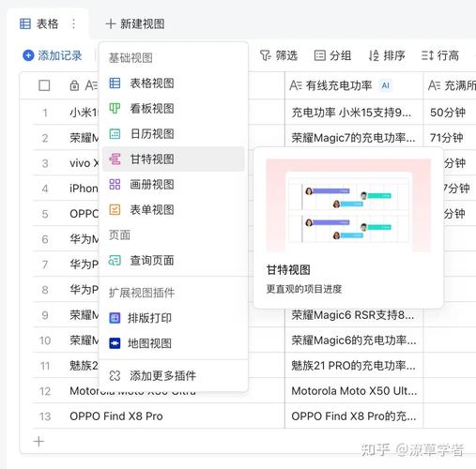Select 日历视图 from the view menu
This screenshot has width=476, height=469.
pyautogui.click(x=174, y=134)
